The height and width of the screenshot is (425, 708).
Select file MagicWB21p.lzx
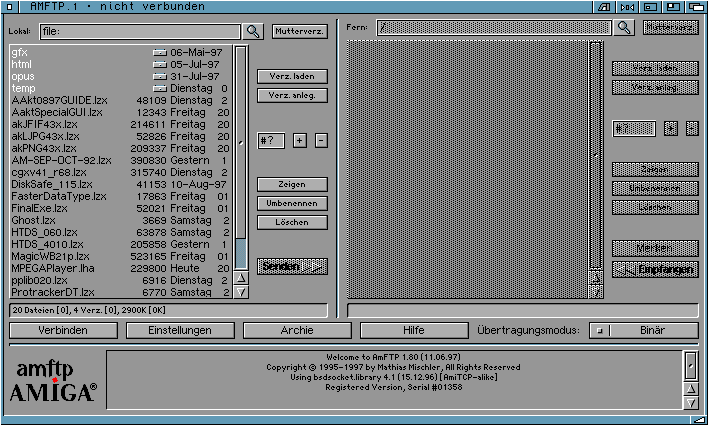pyautogui.click(x=121, y=256)
